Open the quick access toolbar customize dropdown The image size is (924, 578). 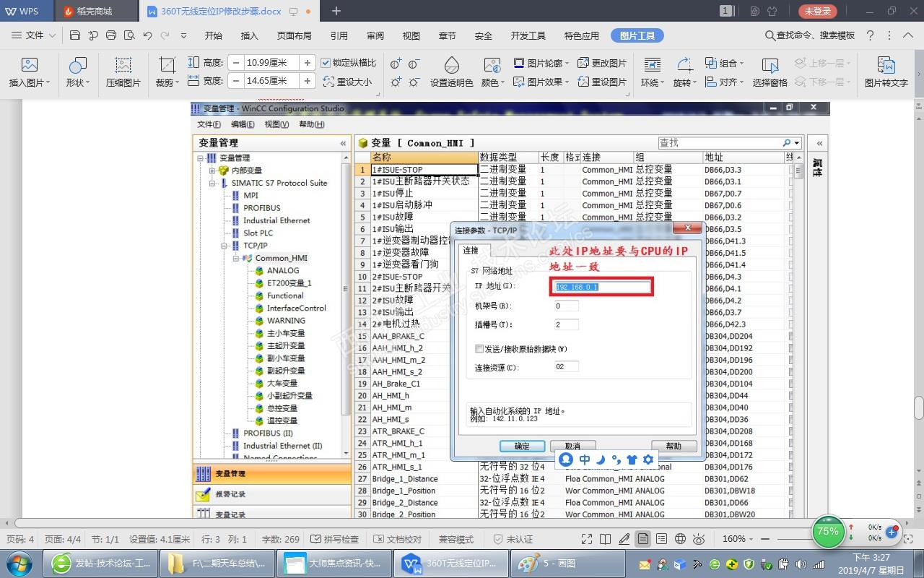183,35
